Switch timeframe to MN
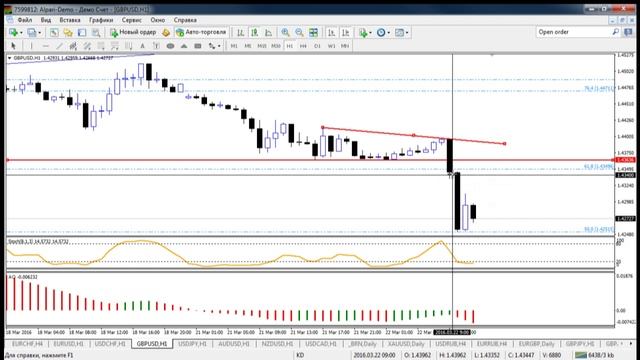This screenshot has height=360, width=640. 345,46
